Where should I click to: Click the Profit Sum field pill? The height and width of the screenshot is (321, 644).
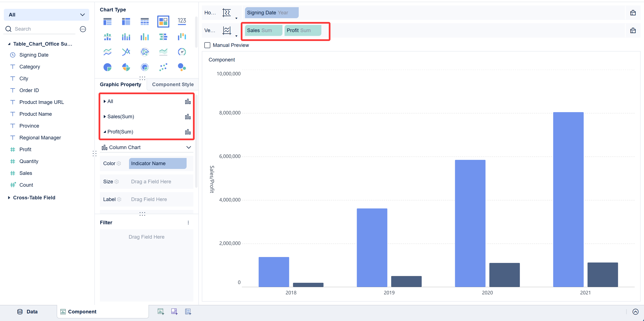303,30
